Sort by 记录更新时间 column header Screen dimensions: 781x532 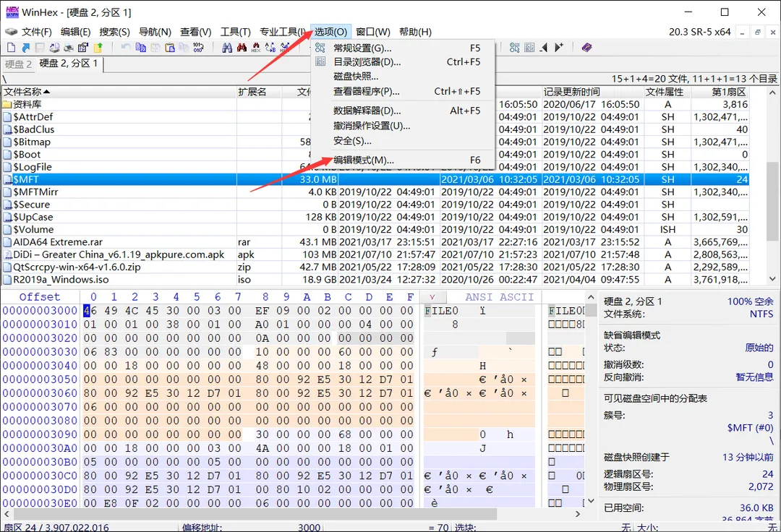(592, 92)
